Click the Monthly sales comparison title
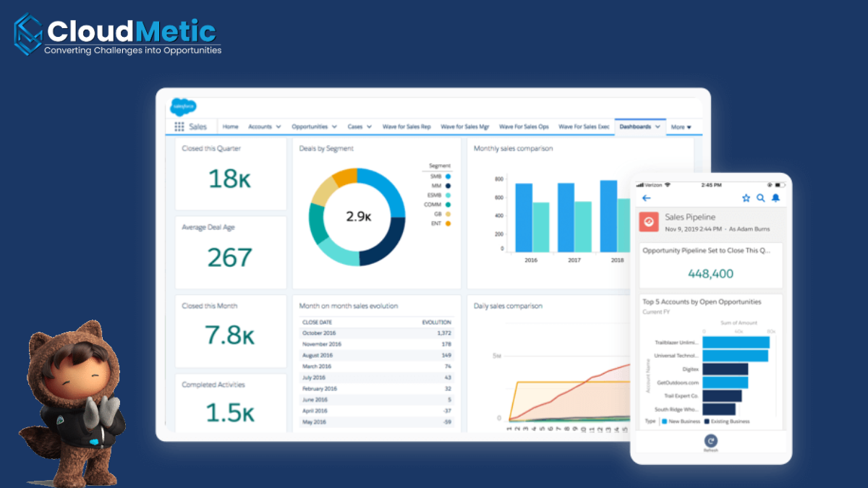Screen dimensions: 868x488 514,149
